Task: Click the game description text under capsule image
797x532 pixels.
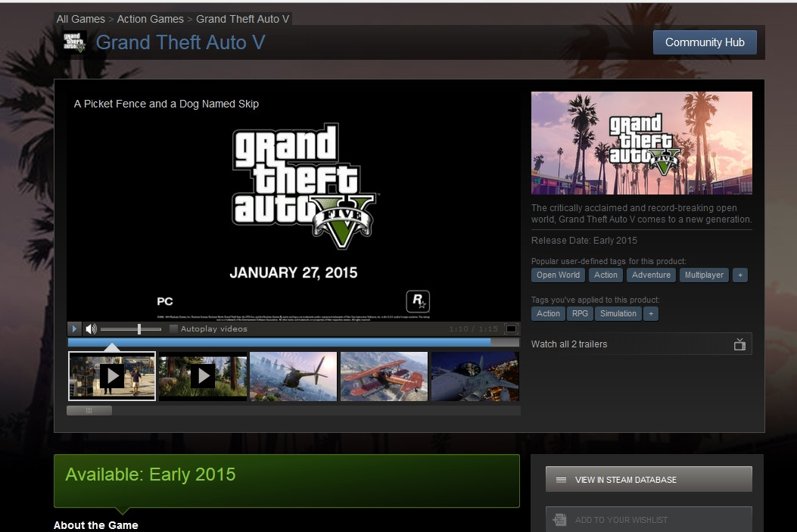Action: (x=642, y=213)
